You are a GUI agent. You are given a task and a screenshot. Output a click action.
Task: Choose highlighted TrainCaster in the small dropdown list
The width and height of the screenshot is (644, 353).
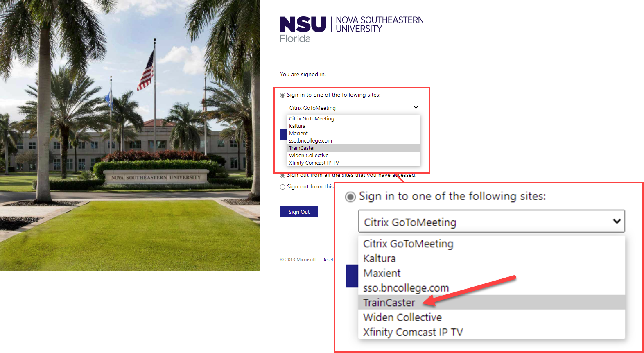[x=353, y=148]
